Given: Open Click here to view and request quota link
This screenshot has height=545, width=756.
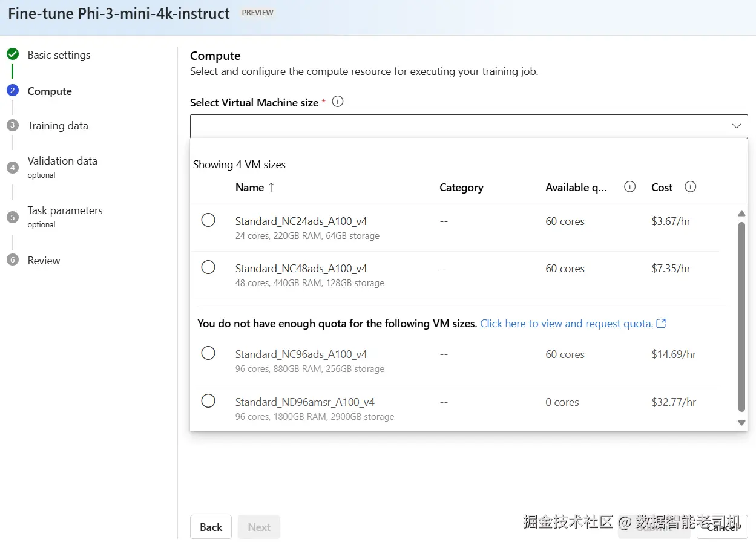Looking at the screenshot, I should pyautogui.click(x=567, y=324).
